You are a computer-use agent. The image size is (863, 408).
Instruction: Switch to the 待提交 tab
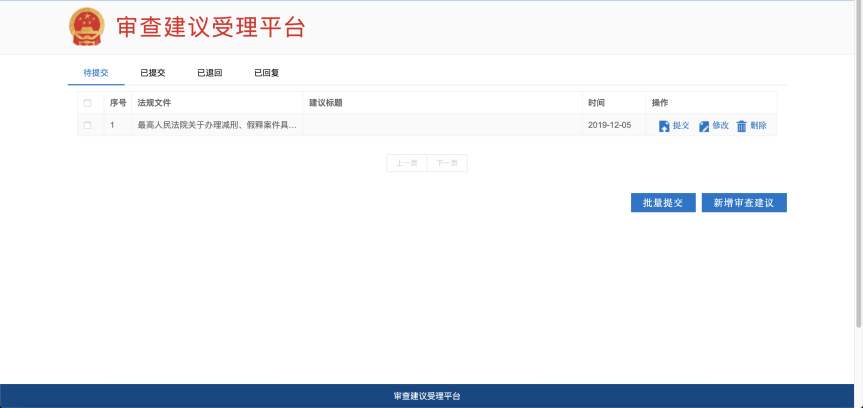(x=96, y=73)
